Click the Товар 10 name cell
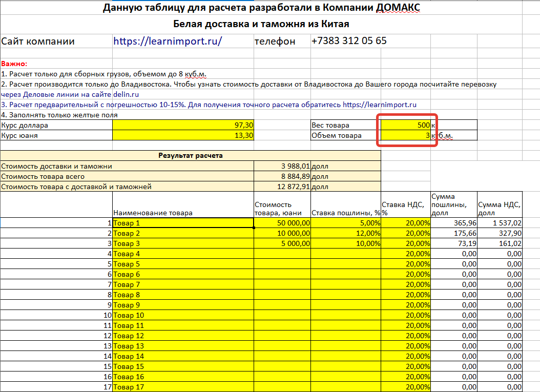This screenshot has height=392, width=540. click(x=179, y=315)
